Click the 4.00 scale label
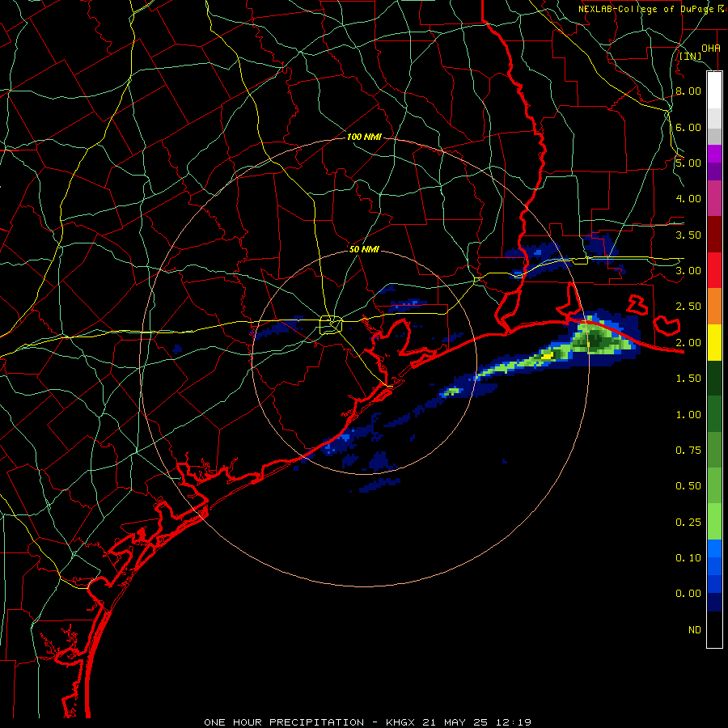Viewport: 728px width, 728px height. 688,199
